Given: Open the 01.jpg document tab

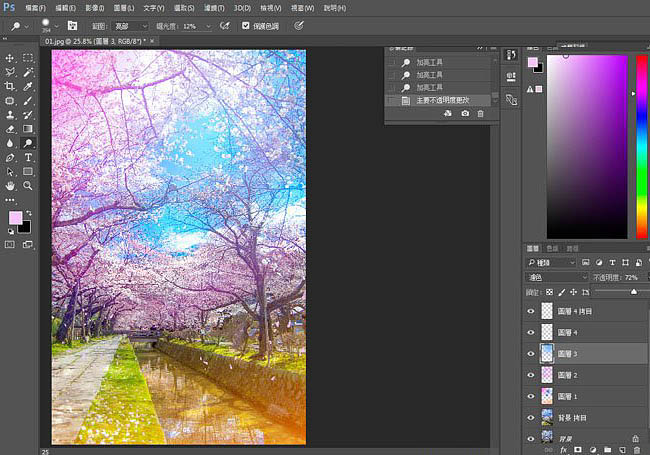Looking at the screenshot, I should click(92, 41).
